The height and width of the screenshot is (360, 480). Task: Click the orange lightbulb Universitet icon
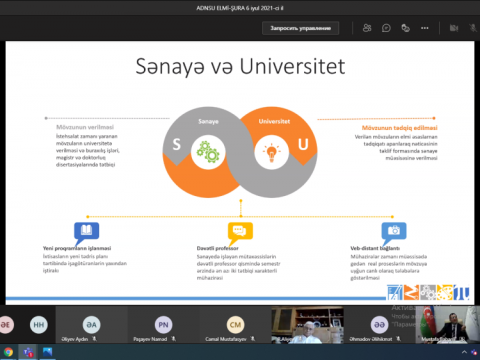tap(271, 152)
